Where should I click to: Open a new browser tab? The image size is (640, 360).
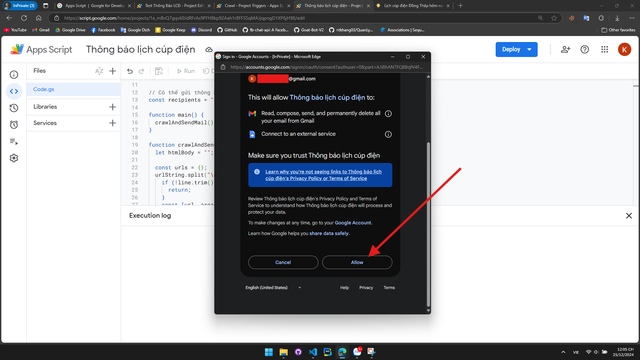[x=460, y=6]
